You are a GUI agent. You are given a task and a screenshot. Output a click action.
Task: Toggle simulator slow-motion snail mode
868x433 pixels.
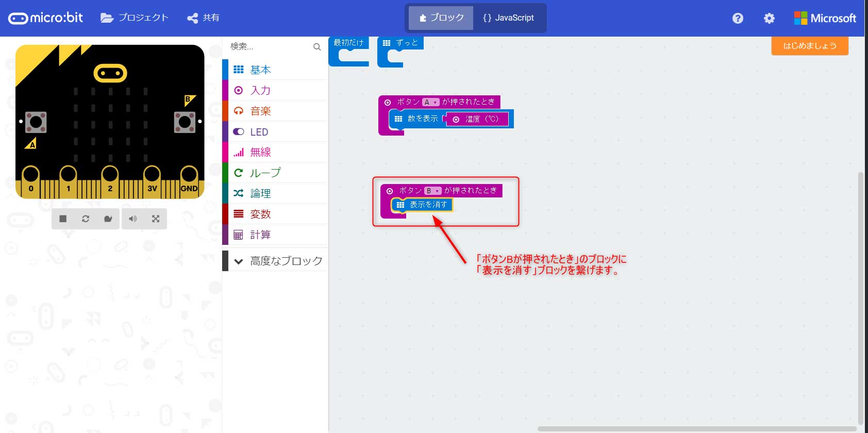pyautogui.click(x=108, y=219)
